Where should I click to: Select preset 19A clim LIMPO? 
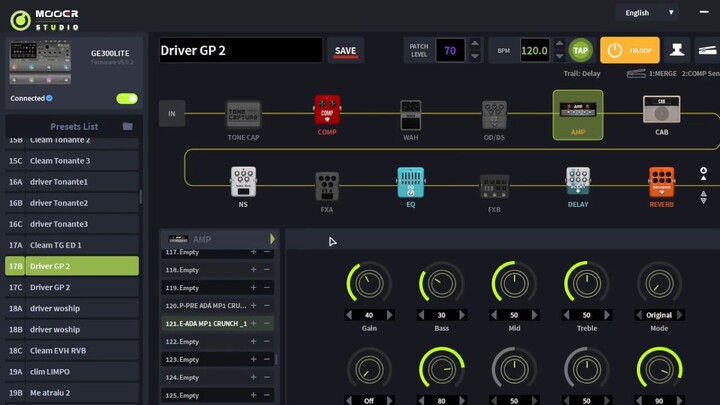coord(72,372)
